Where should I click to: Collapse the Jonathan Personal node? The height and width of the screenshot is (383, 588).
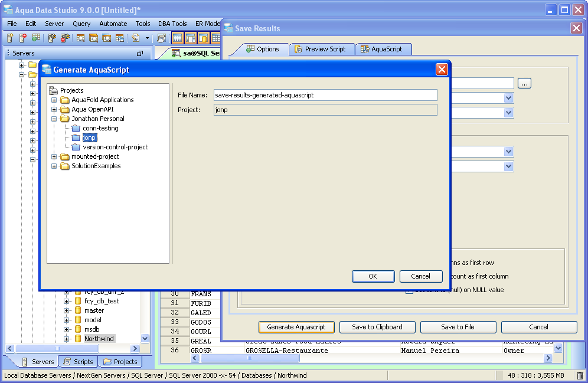(x=54, y=119)
